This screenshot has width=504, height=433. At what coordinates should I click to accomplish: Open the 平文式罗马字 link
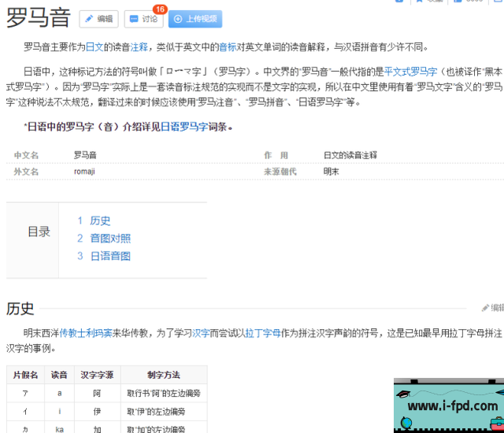tap(410, 72)
